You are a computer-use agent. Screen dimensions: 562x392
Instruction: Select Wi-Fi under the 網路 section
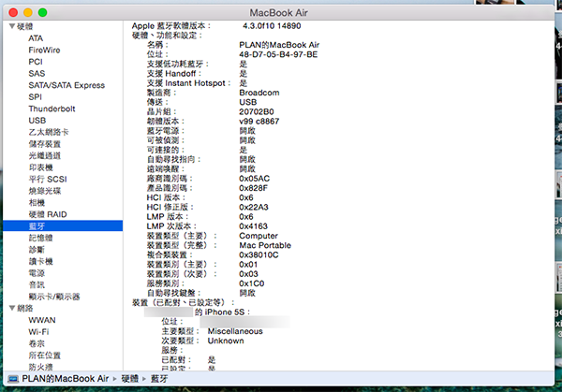pos(39,331)
